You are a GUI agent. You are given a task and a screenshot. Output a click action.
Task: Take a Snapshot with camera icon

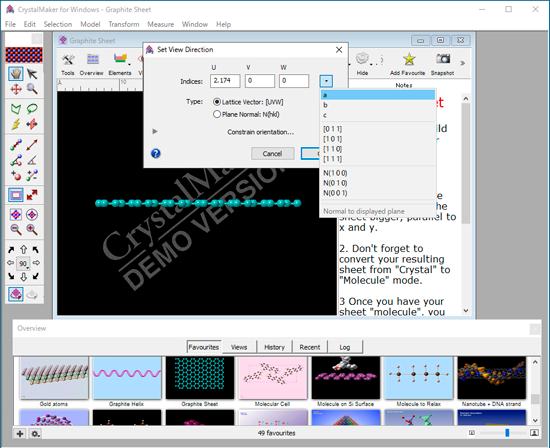(x=443, y=59)
